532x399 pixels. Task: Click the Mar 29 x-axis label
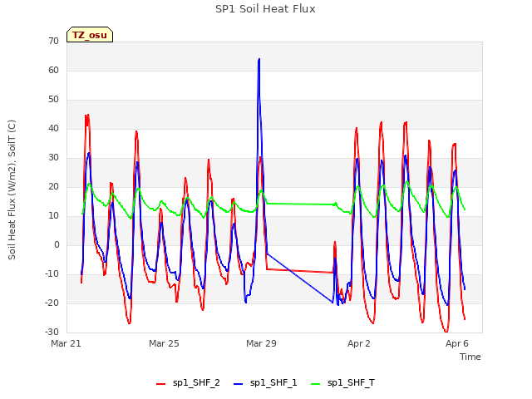tap(261, 343)
